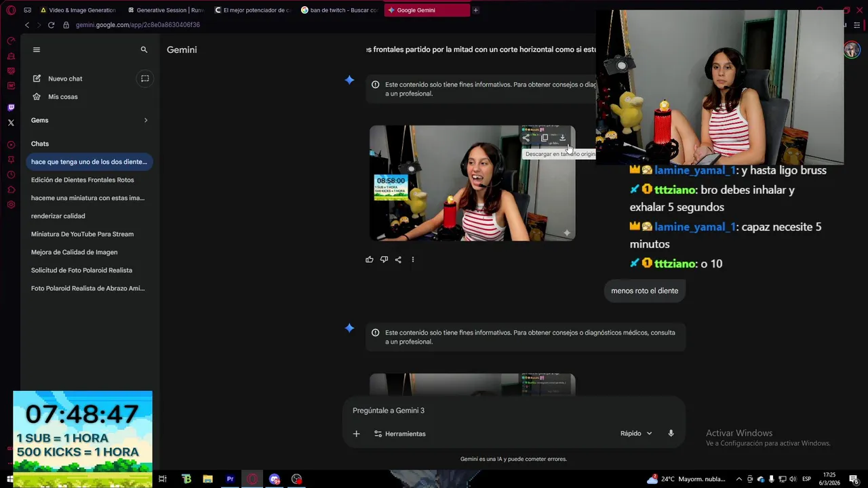This screenshot has height=488, width=868.
Task: Open Discord from the taskbar
Action: (275, 479)
